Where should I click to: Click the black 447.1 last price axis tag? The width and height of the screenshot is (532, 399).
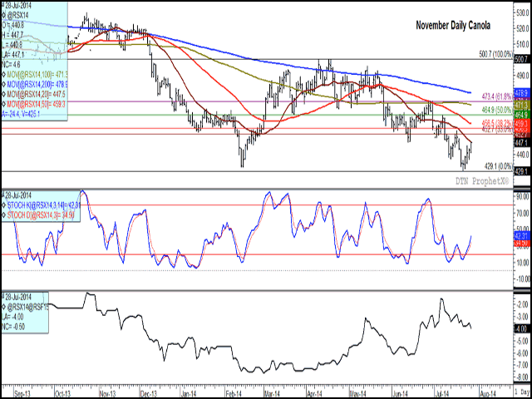pyautogui.click(x=523, y=144)
